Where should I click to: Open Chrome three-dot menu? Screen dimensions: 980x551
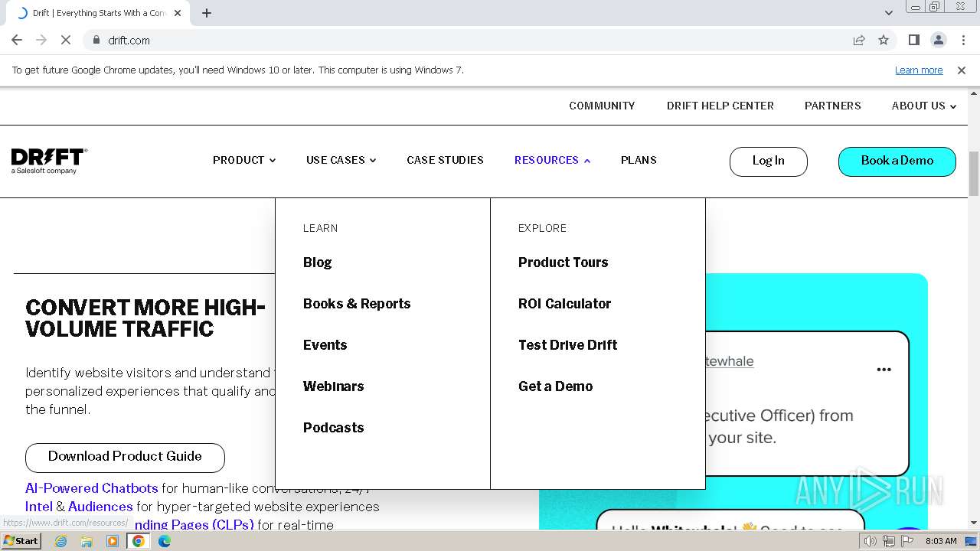click(962, 40)
